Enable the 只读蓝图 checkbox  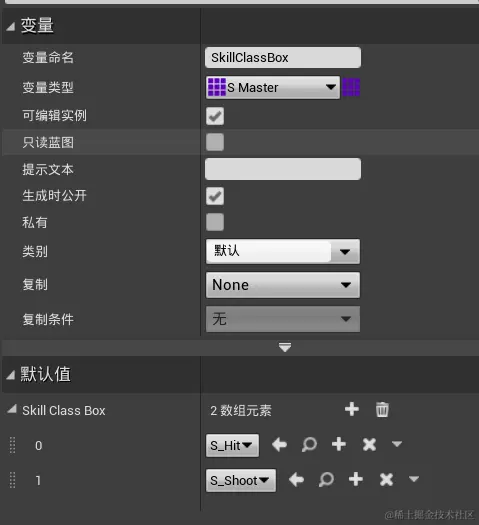click(215, 142)
